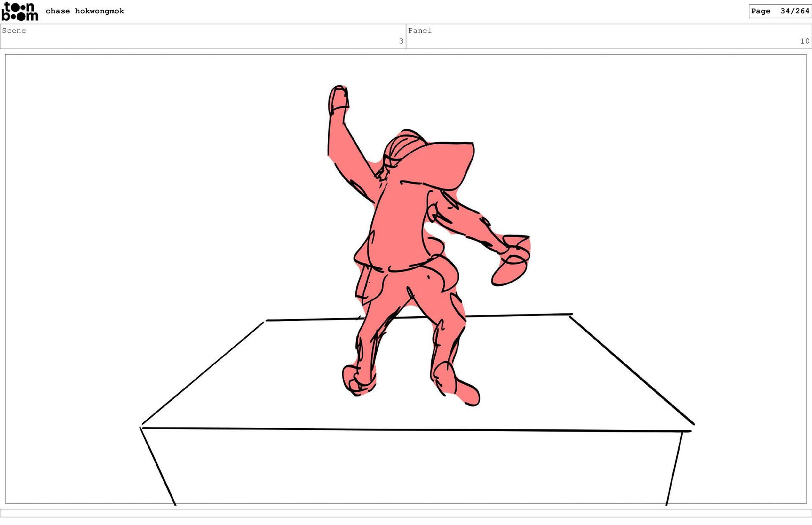
Task: Click the Toon Boom logo
Action: pyautogui.click(x=19, y=12)
